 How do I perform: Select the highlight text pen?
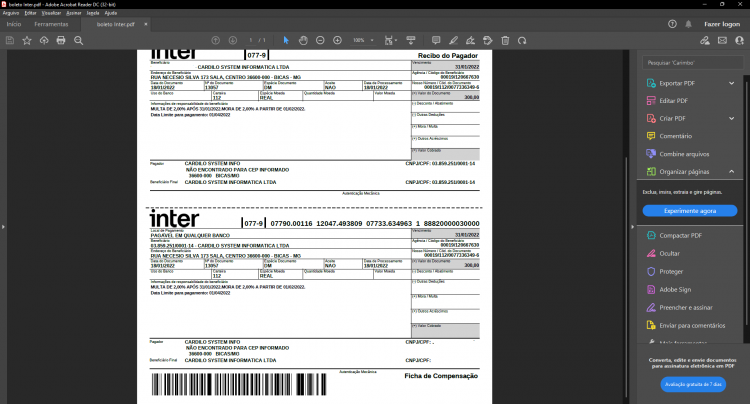click(453, 41)
